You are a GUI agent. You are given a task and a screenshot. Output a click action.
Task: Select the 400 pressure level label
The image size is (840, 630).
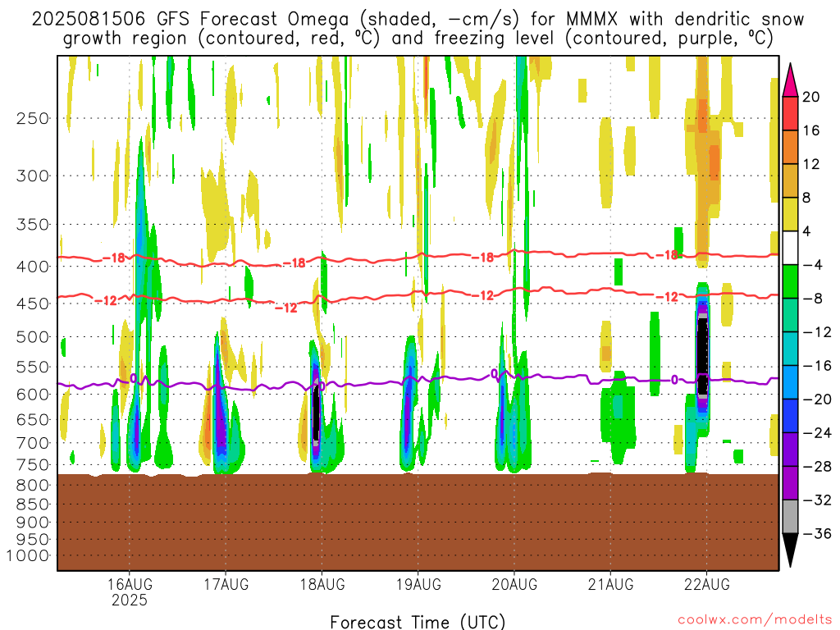tap(33, 267)
